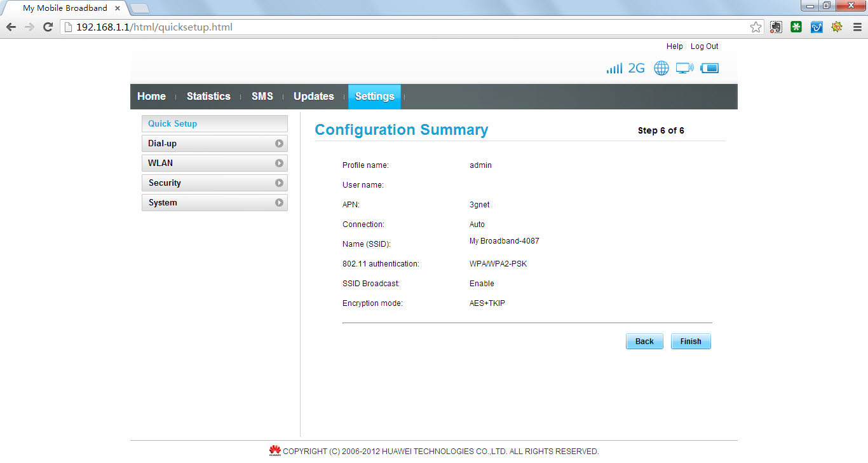Click the globe internet connection icon
Image resolution: width=868 pixels, height=463 pixels.
(661, 68)
